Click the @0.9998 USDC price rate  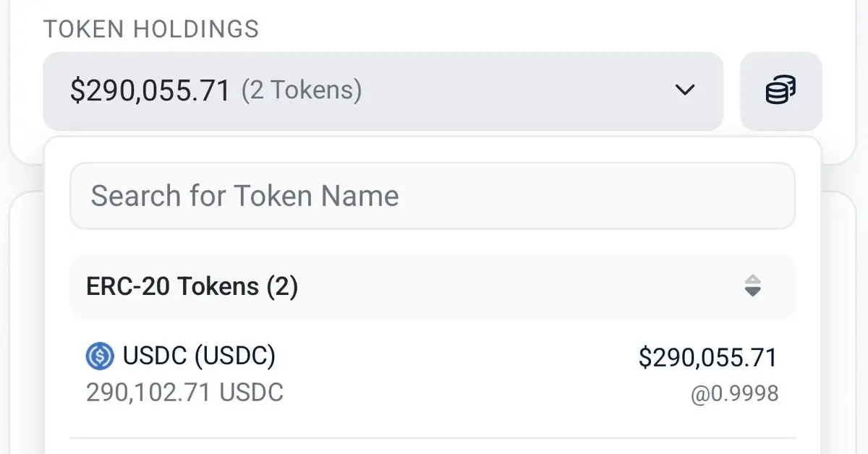[735, 394]
